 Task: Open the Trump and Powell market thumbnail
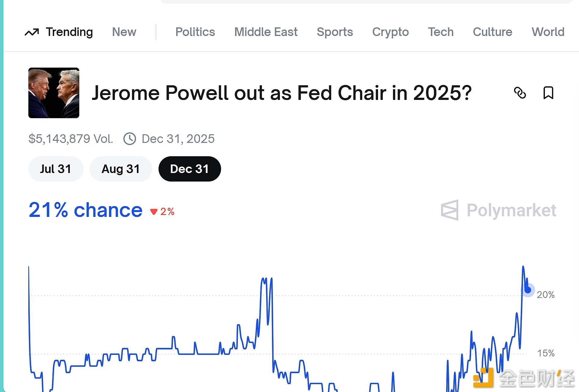click(x=54, y=93)
